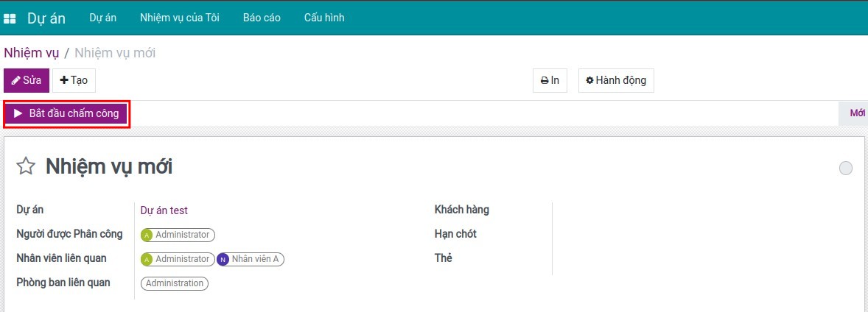Open the Dự án test project link
This screenshot has width=868, height=312.
[x=164, y=210]
